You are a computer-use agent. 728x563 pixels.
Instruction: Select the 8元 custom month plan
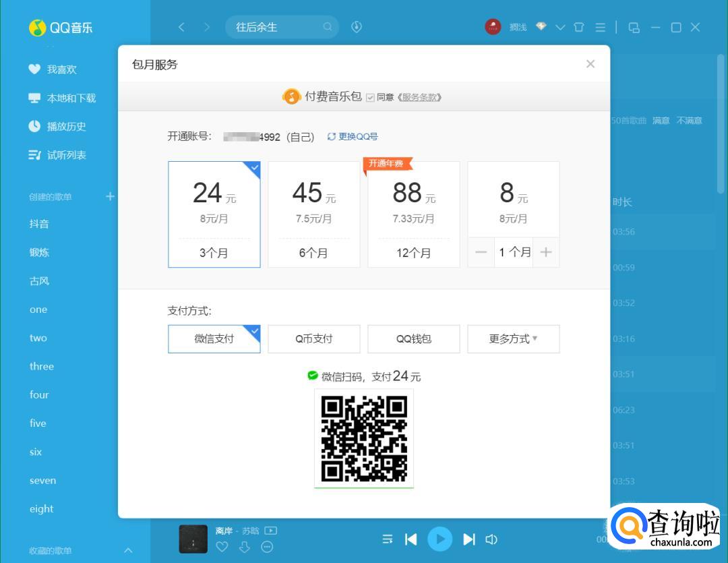[x=514, y=200]
